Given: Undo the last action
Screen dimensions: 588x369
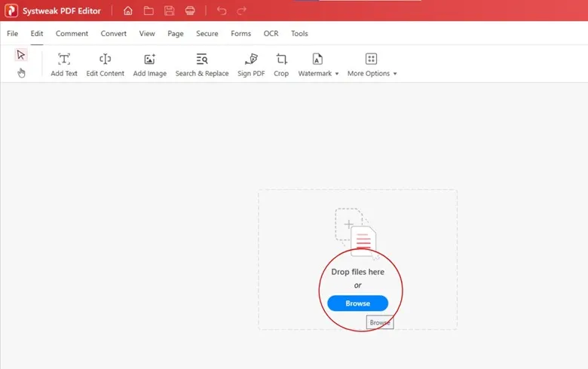Looking at the screenshot, I should [222, 11].
